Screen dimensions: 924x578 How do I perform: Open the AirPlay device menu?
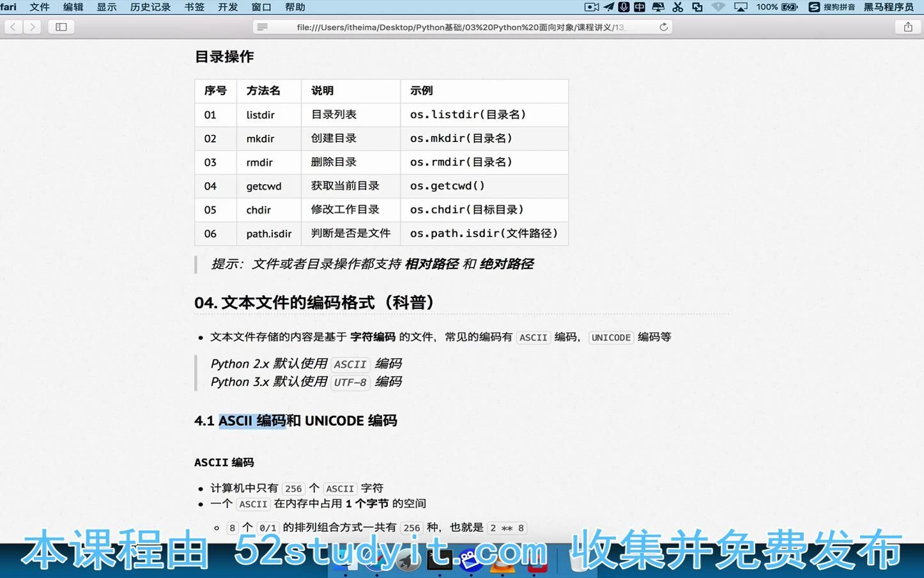[x=741, y=7]
